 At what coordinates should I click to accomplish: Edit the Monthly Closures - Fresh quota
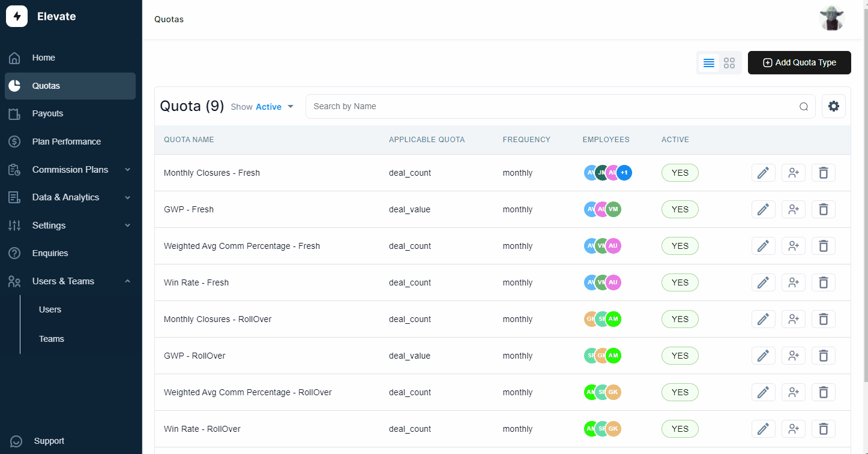pos(764,173)
